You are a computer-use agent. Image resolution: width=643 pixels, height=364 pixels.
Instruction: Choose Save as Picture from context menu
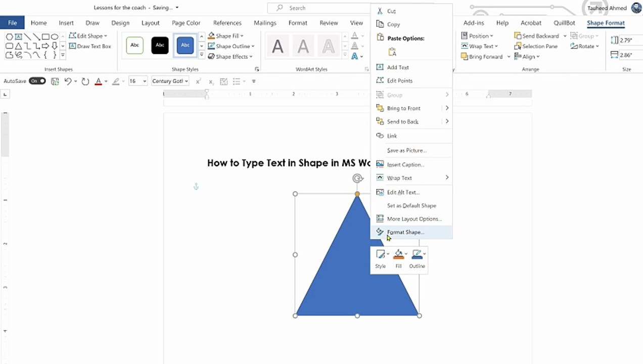click(411, 150)
